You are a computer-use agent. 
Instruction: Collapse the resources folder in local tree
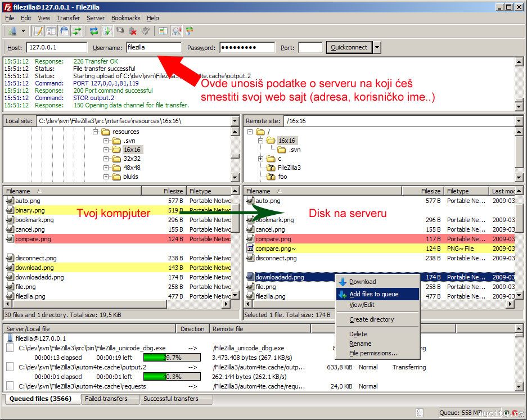click(x=96, y=132)
